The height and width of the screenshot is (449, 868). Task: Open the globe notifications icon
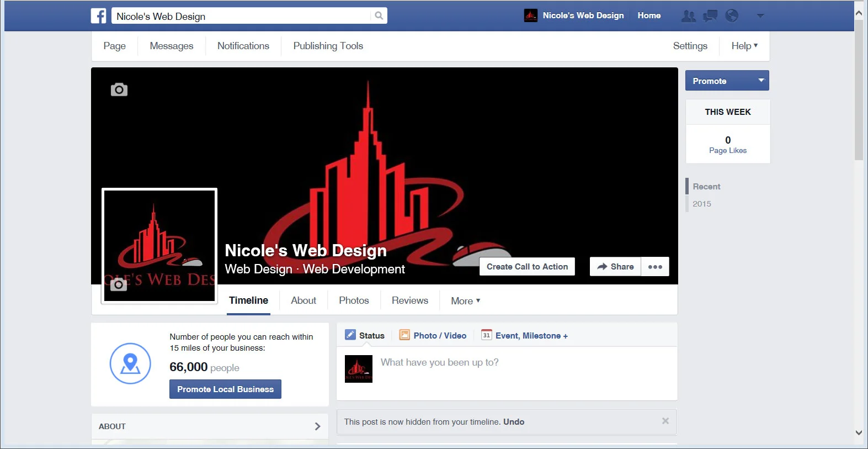732,15
